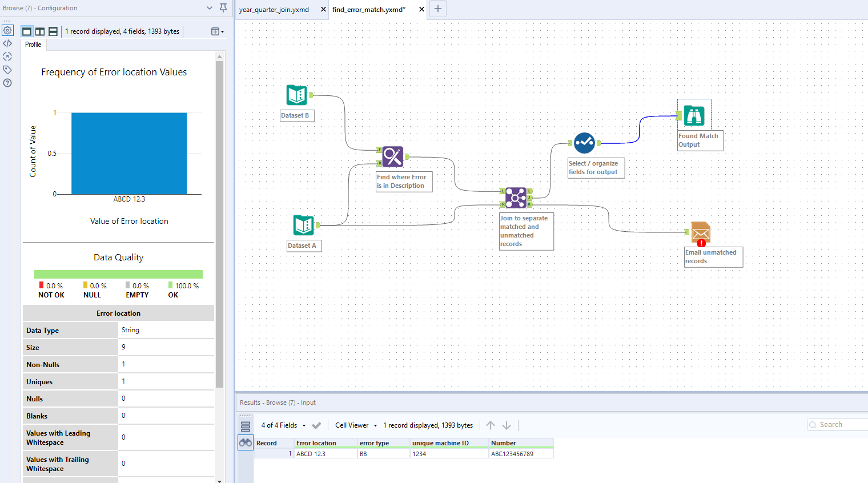Open the Found Match Output browse tool

point(694,114)
